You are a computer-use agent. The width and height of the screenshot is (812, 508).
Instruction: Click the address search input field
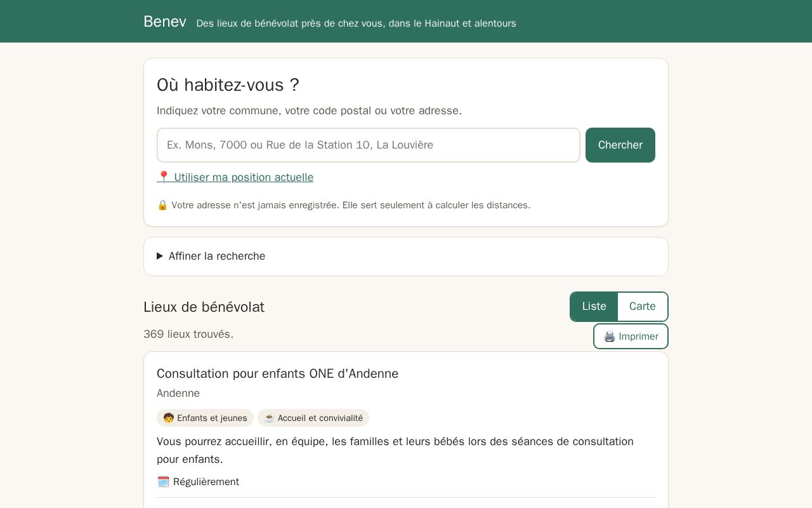[369, 145]
